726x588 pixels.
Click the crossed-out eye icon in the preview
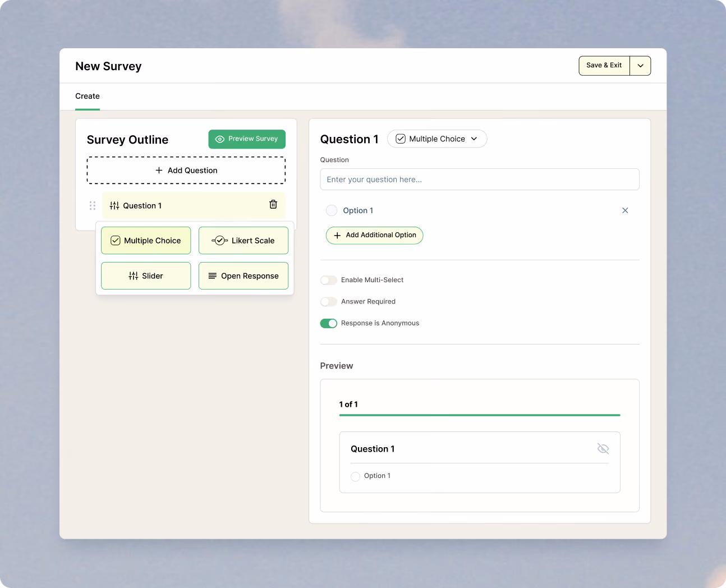point(603,448)
